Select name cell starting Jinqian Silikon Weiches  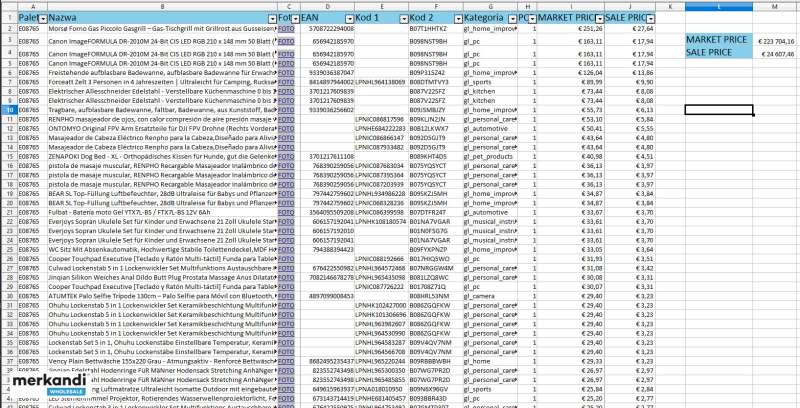162,277
